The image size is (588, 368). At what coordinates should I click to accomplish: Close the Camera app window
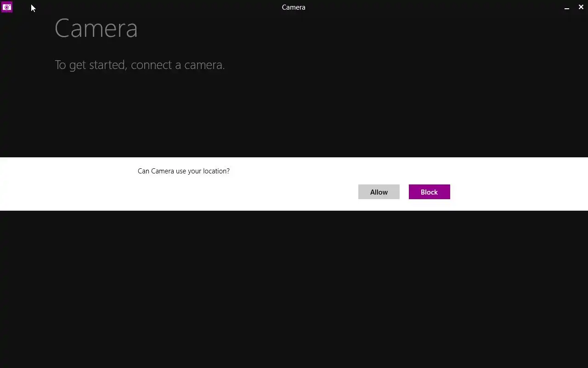(581, 7)
